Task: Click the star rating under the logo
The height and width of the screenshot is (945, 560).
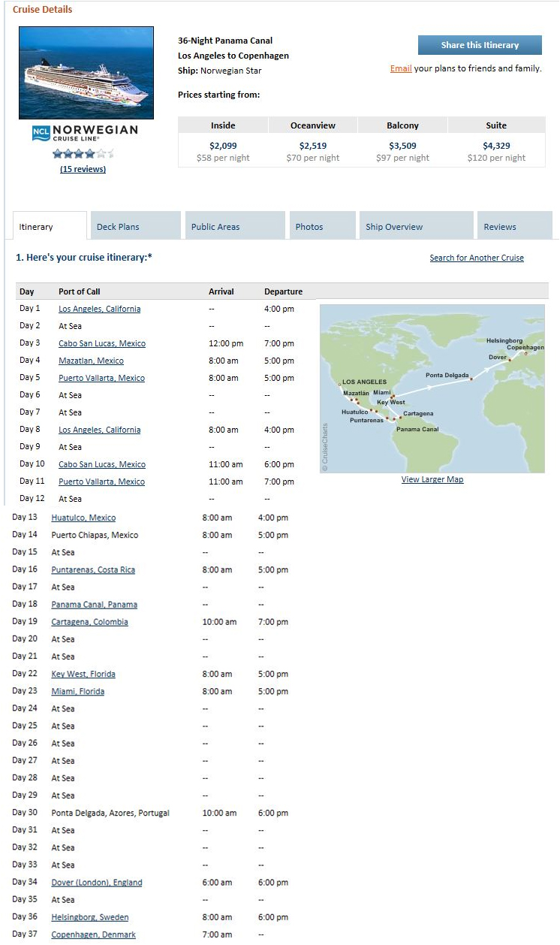Action: 83,154
